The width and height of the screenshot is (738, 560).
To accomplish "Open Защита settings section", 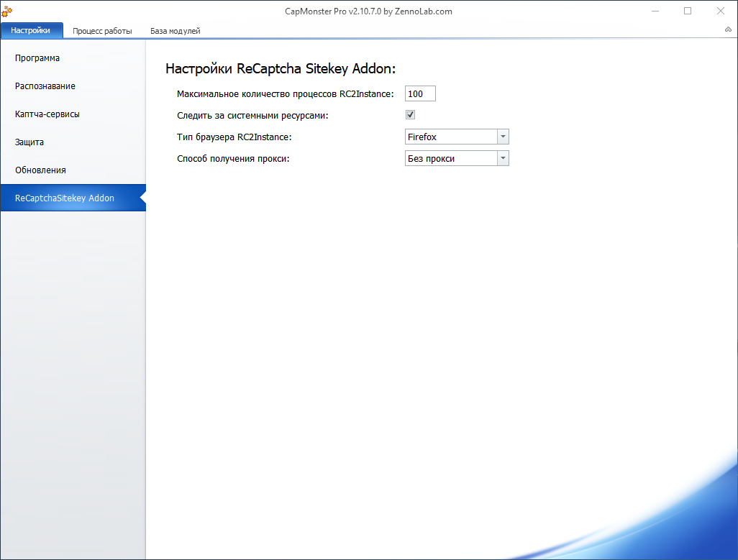I will point(73,142).
